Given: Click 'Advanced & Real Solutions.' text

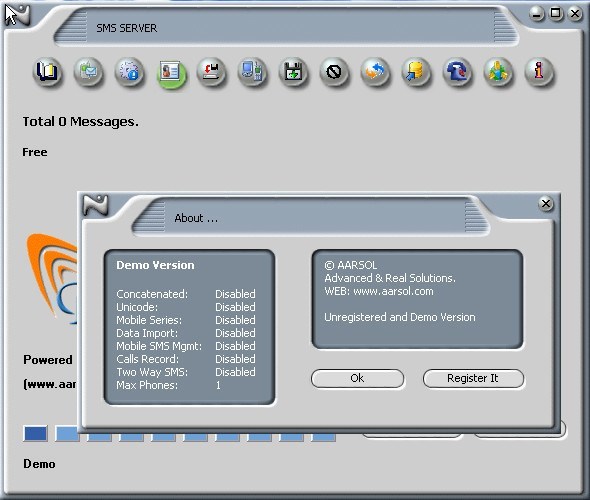Looking at the screenshot, I should coord(390,278).
